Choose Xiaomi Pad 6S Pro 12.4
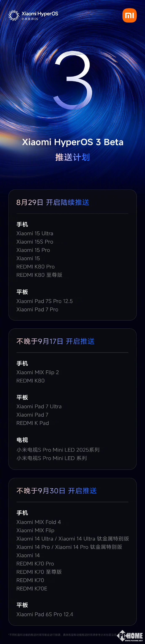 tap(45, 614)
